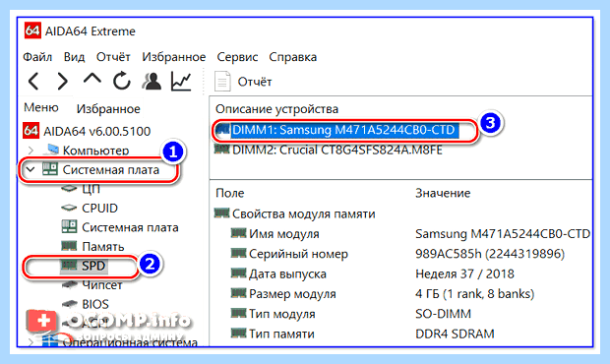Image resolution: width=610 pixels, height=364 pixels.
Task: Select the SPD tree item
Action: 93,266
